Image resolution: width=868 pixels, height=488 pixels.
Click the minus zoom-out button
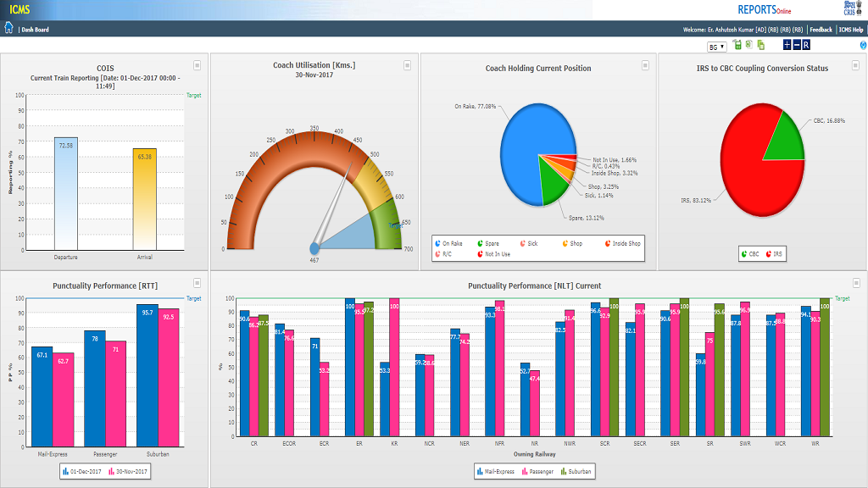point(797,45)
